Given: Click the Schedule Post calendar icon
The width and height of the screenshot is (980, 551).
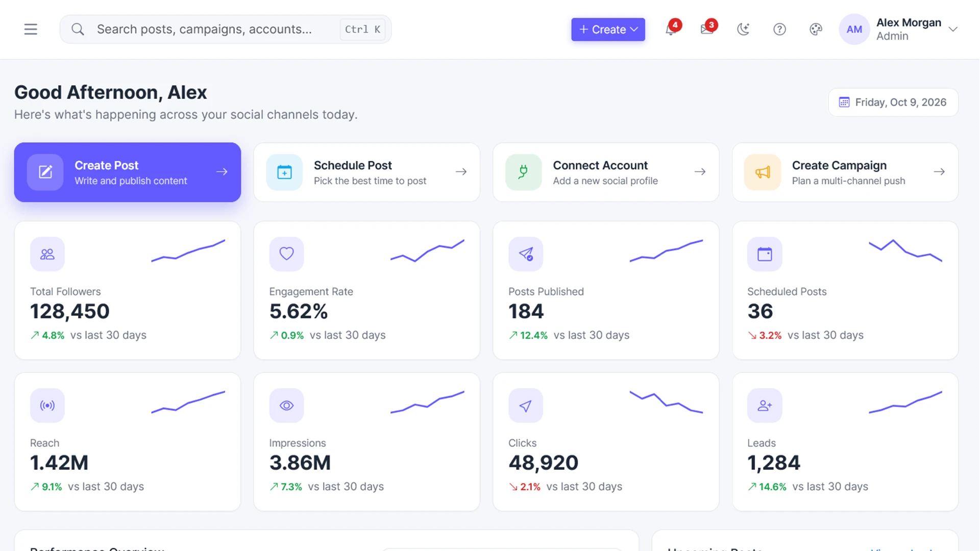Looking at the screenshot, I should 284,172.
